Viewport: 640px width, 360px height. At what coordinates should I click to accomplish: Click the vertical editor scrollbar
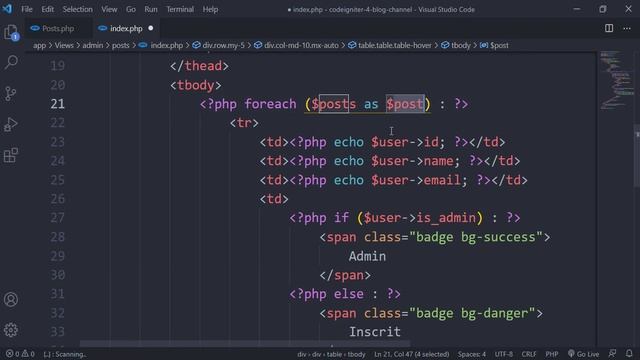tap(637, 155)
